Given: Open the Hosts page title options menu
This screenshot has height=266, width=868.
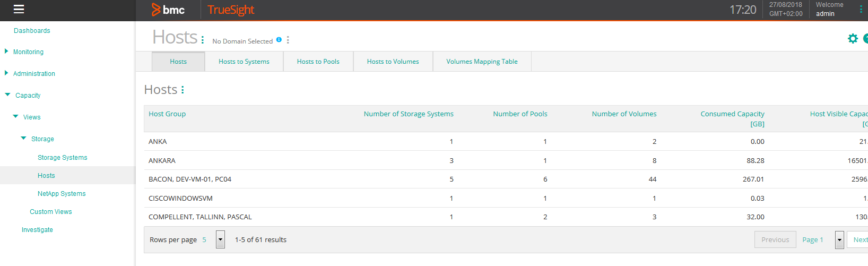Looking at the screenshot, I should click(203, 40).
